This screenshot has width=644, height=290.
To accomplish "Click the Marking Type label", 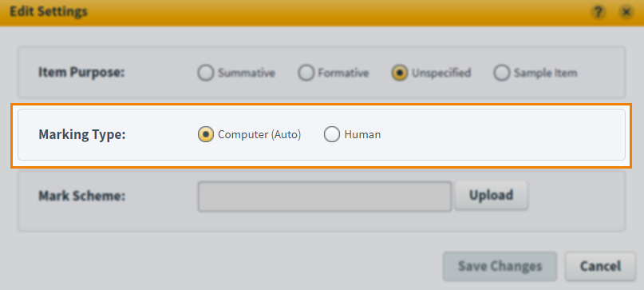I will (81, 134).
